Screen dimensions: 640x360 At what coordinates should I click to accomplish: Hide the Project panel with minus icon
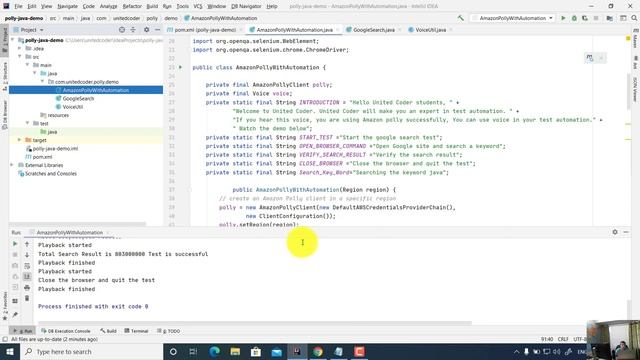pyautogui.click(x=158, y=30)
